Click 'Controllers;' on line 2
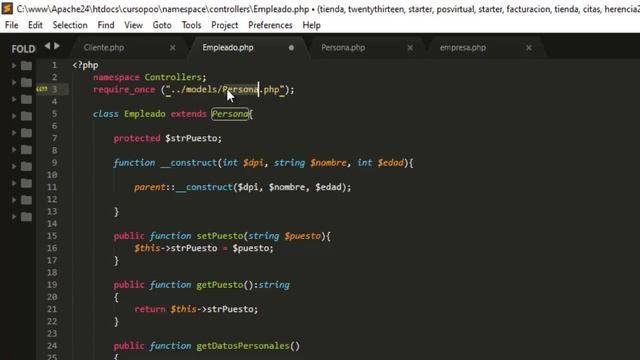The image size is (640, 360). click(176, 77)
